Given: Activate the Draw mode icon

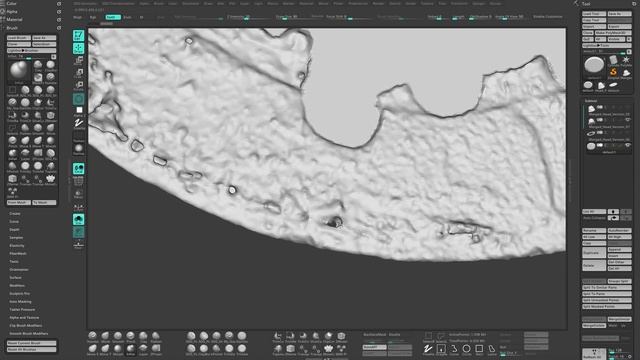Looking at the screenshot, I should [x=78, y=48].
